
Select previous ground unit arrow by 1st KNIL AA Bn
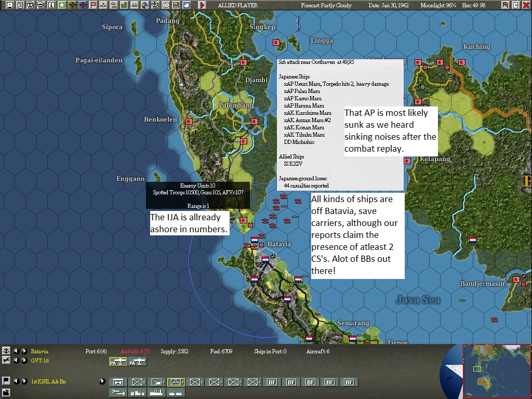16,381
